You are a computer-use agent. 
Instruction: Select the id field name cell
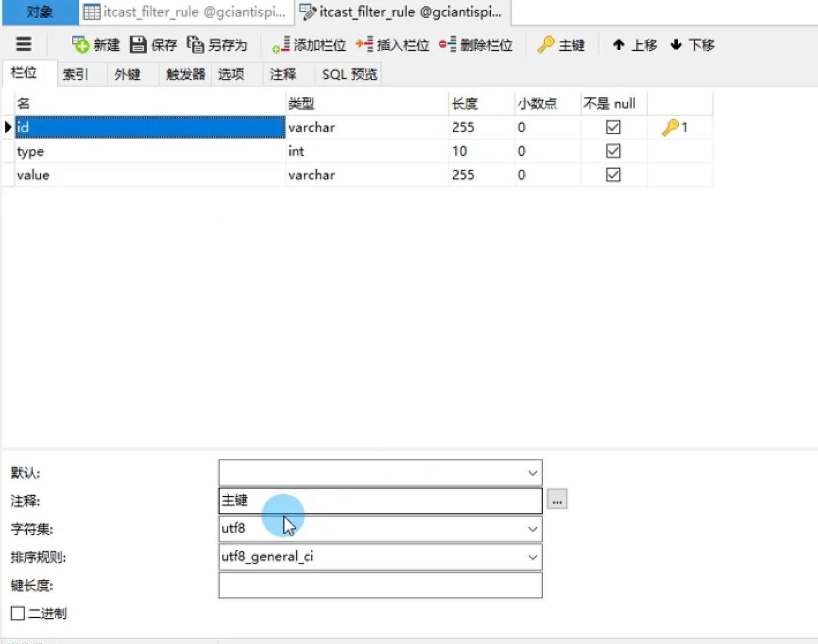click(x=150, y=127)
